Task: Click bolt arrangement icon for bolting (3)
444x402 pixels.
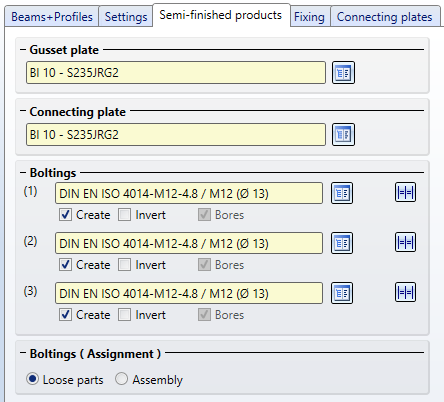Action: pos(405,292)
